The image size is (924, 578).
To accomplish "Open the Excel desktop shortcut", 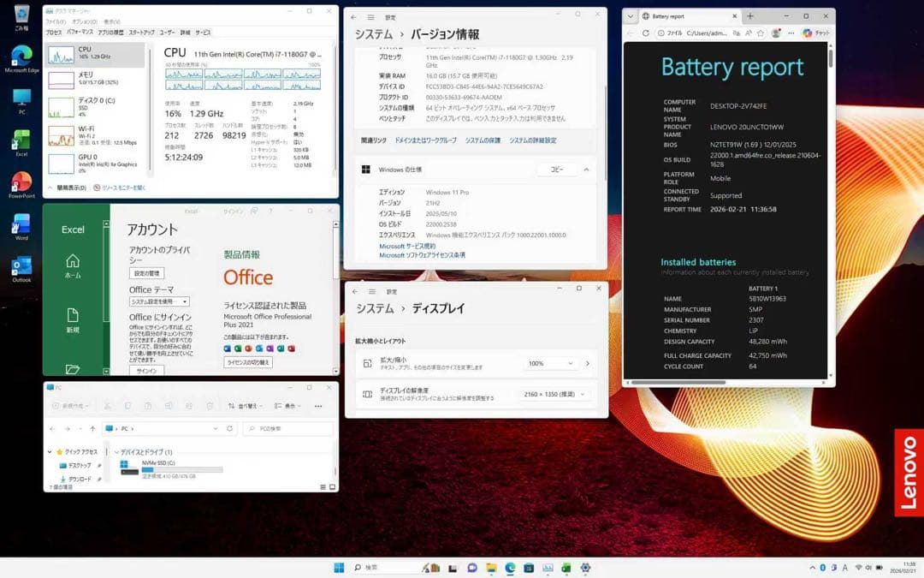I will (21, 143).
